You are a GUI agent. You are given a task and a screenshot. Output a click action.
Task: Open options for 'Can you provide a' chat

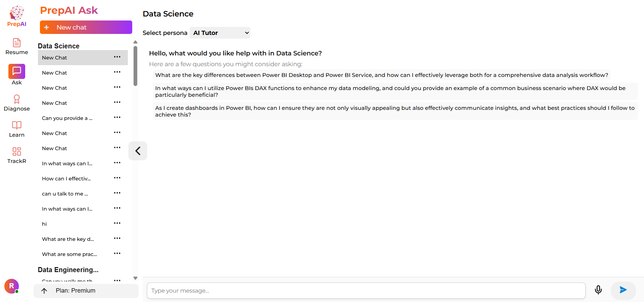(117, 118)
